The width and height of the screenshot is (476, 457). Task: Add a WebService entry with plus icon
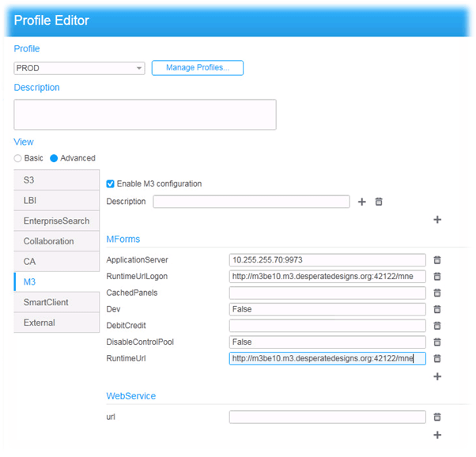pos(437,435)
